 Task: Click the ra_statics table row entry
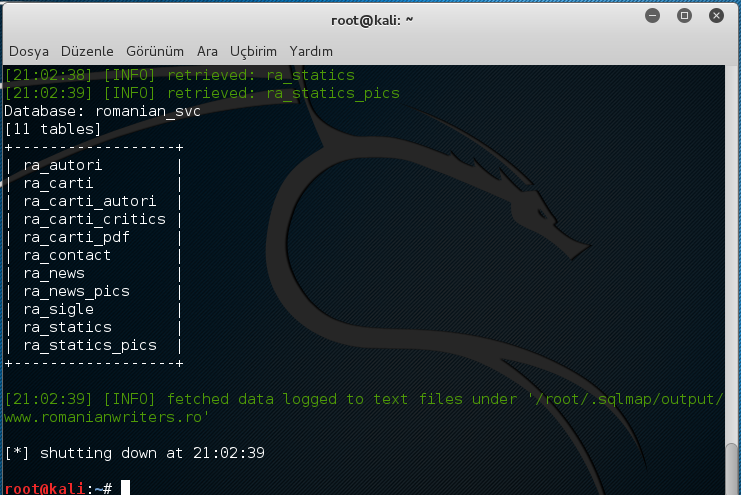68,327
